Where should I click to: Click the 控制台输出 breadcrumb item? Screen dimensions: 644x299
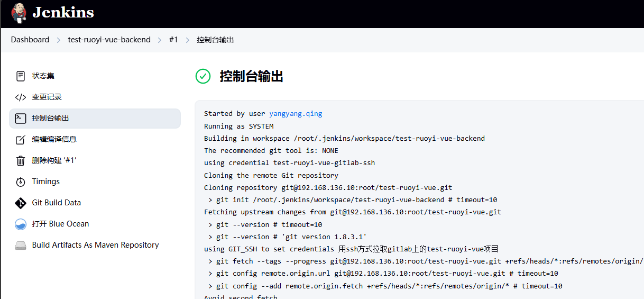point(215,40)
